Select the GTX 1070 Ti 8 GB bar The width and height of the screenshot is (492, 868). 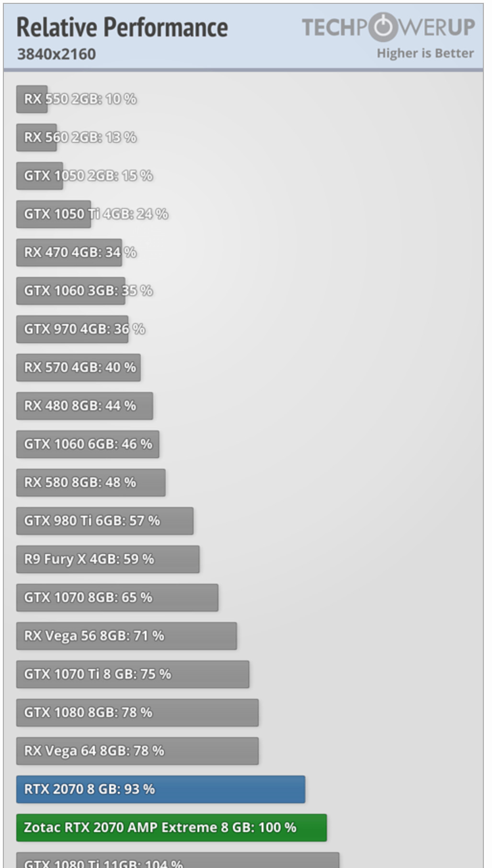pyautogui.click(x=133, y=674)
